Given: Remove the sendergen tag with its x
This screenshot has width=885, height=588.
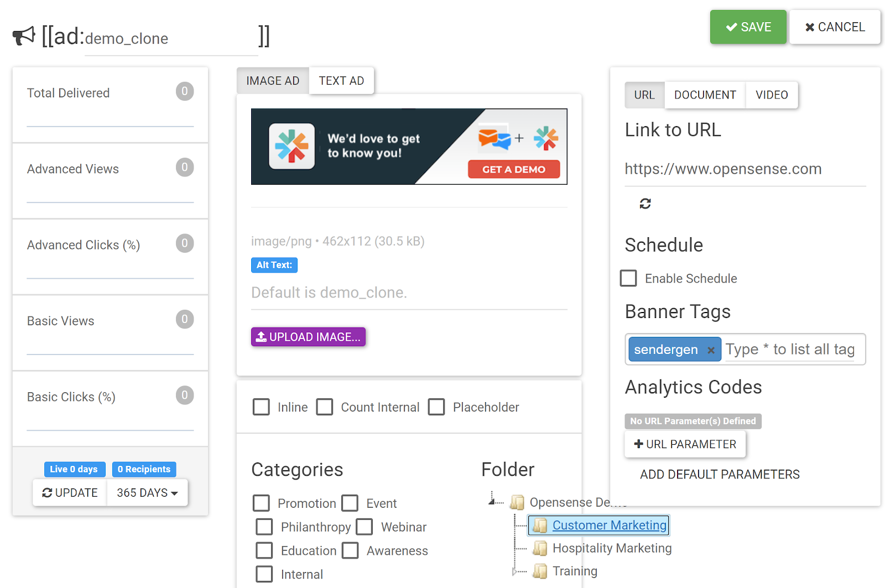Looking at the screenshot, I should pos(711,350).
